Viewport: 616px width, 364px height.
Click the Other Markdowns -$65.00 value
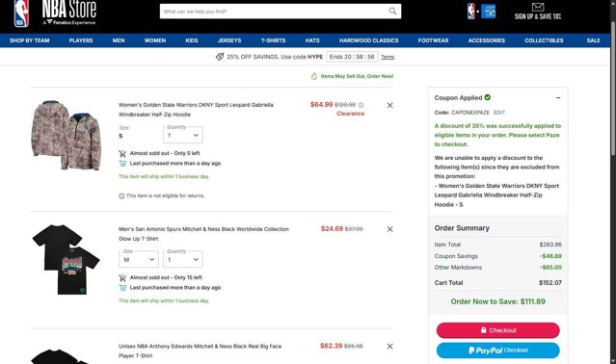tap(550, 268)
